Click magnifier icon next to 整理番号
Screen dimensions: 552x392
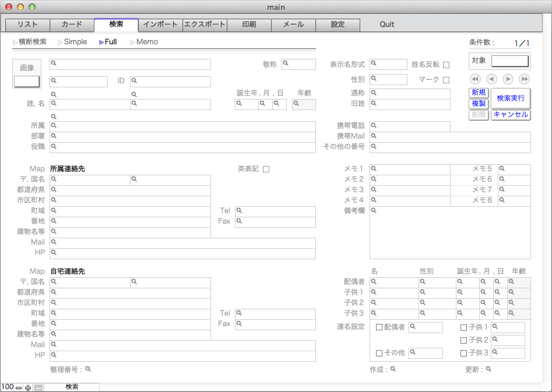click(x=88, y=369)
